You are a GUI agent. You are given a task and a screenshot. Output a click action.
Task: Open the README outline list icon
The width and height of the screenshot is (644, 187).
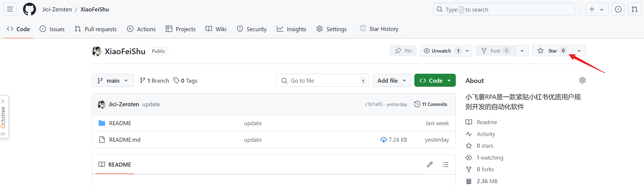tap(445, 165)
